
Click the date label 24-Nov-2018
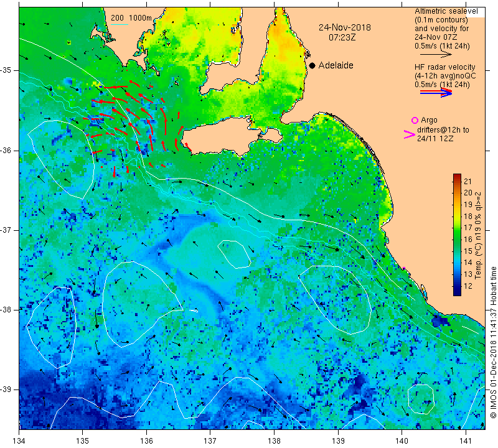(x=345, y=27)
